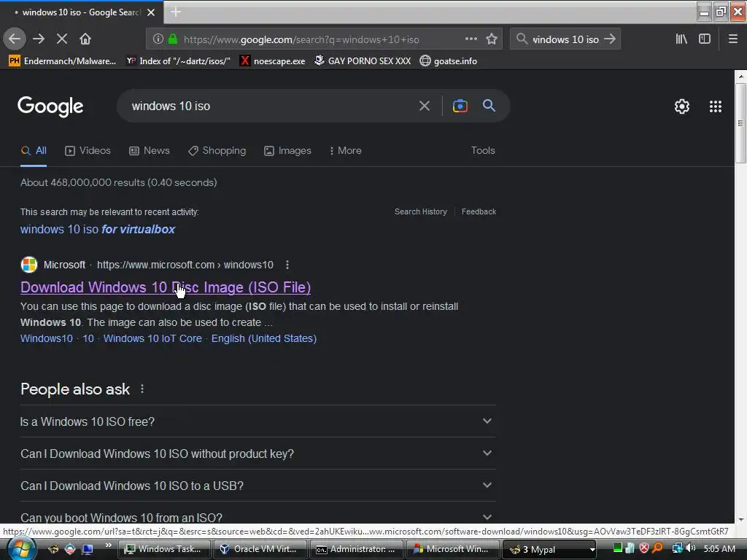The width and height of the screenshot is (747, 560).
Task: Open the People also ask options dots
Action: tap(142, 389)
